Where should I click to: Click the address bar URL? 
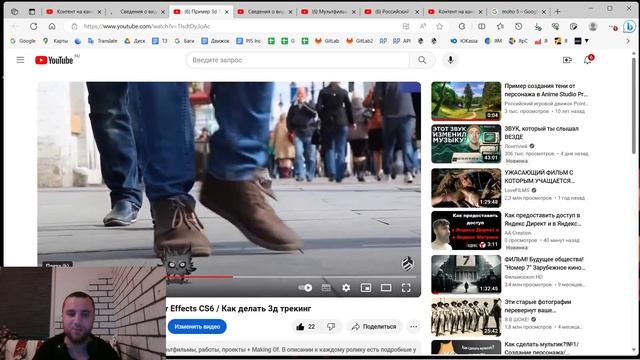tap(147, 27)
